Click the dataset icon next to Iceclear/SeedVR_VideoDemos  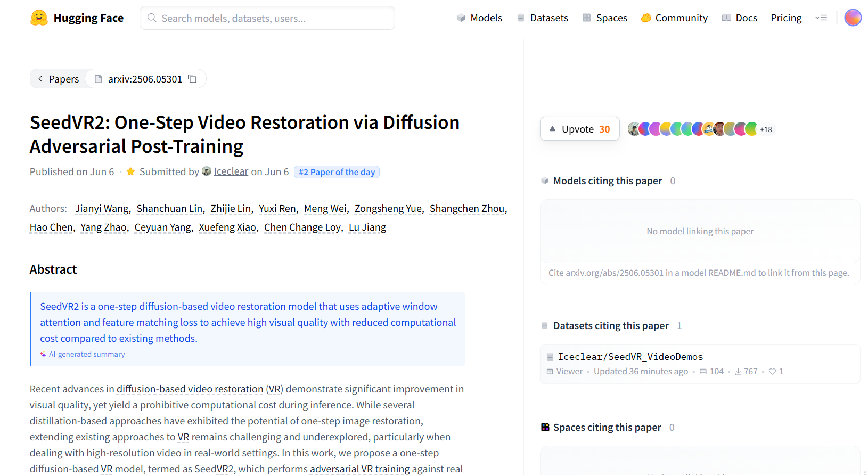550,357
